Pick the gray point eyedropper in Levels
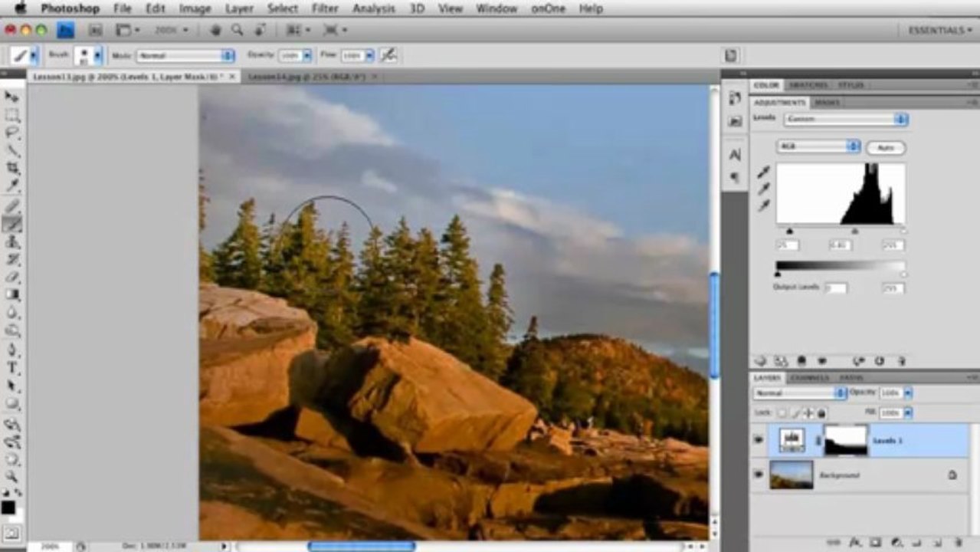The image size is (980, 552). pyautogui.click(x=763, y=189)
